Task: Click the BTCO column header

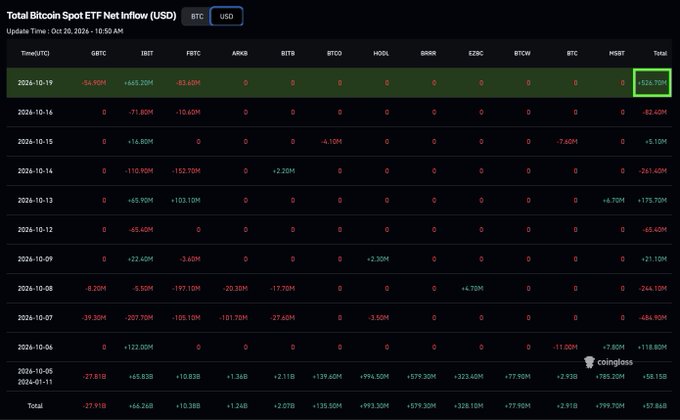Action: (x=334, y=53)
